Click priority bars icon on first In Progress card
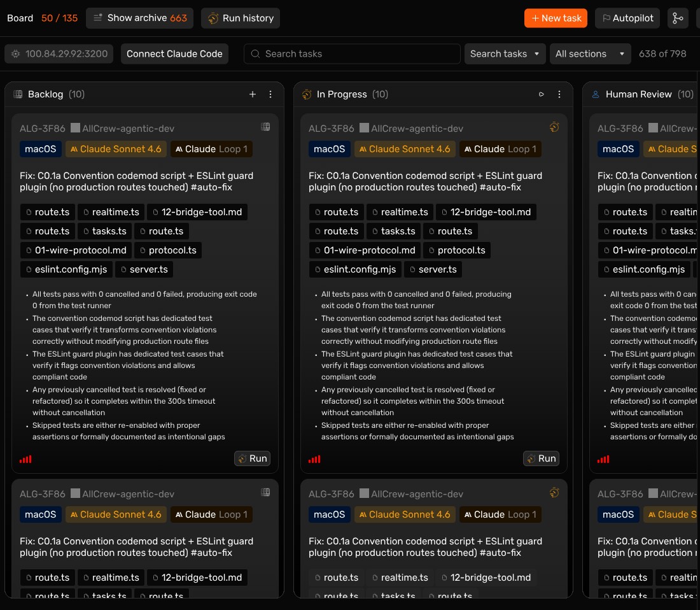 314,459
